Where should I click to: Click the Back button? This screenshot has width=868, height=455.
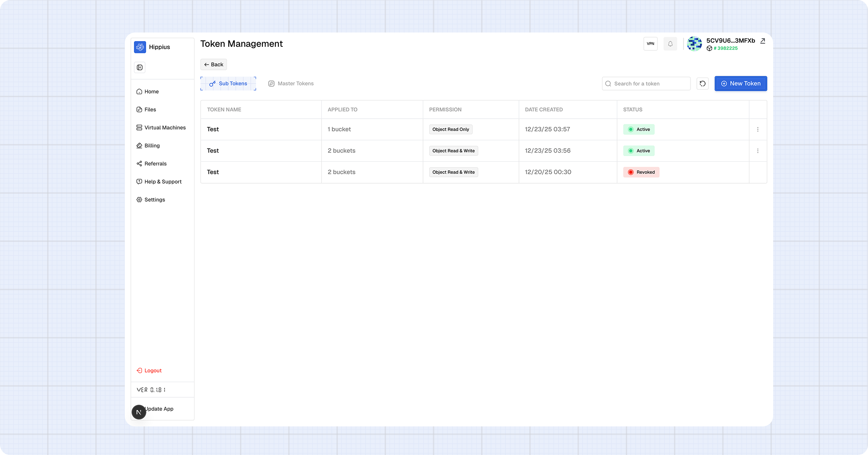click(x=214, y=64)
